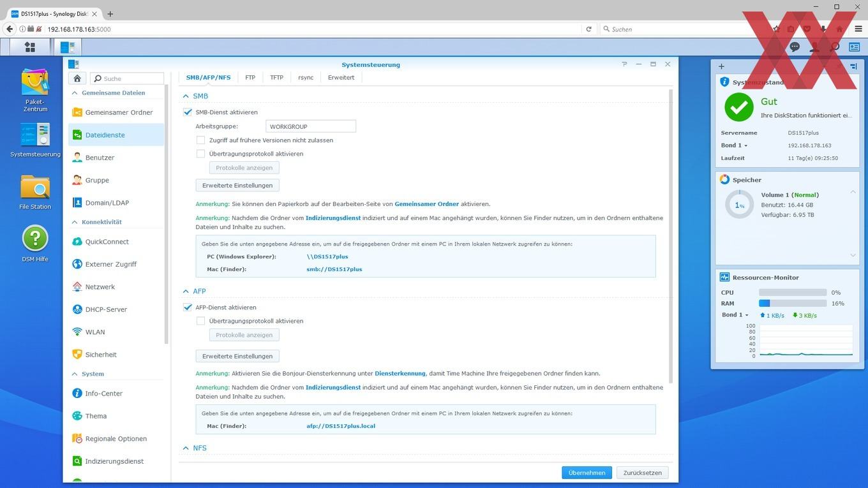Viewport: 868px width, 488px height.
Task: Open the DSM main menu grid icon
Action: pos(30,47)
